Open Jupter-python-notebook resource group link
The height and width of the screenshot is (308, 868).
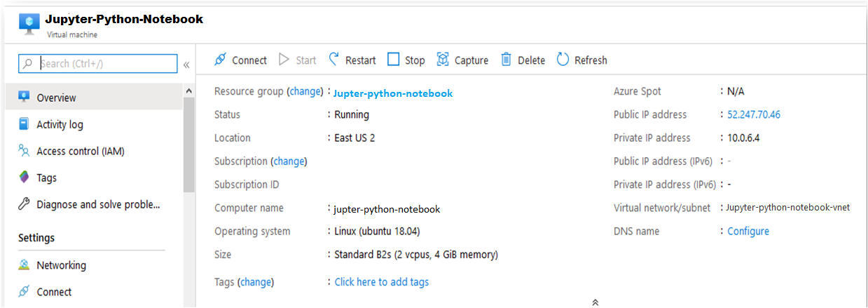(x=393, y=93)
